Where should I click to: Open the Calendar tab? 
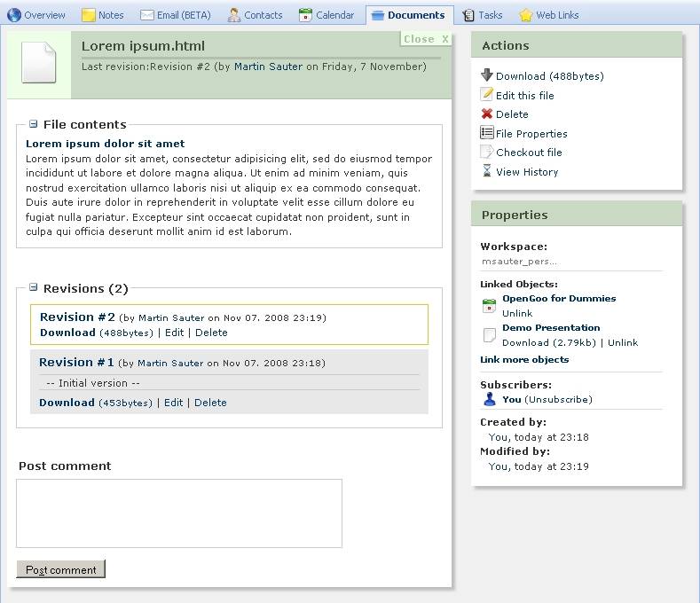pos(326,15)
